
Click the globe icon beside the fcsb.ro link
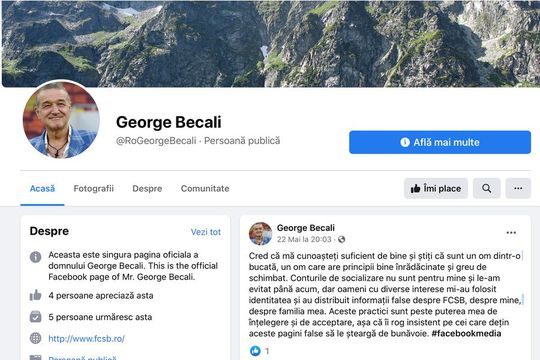(x=35, y=338)
